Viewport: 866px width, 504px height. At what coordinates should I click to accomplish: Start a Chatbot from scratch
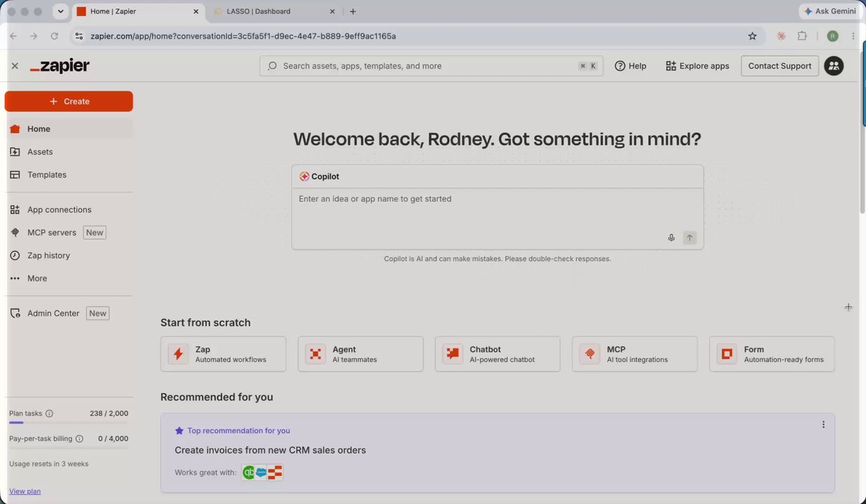point(497,354)
